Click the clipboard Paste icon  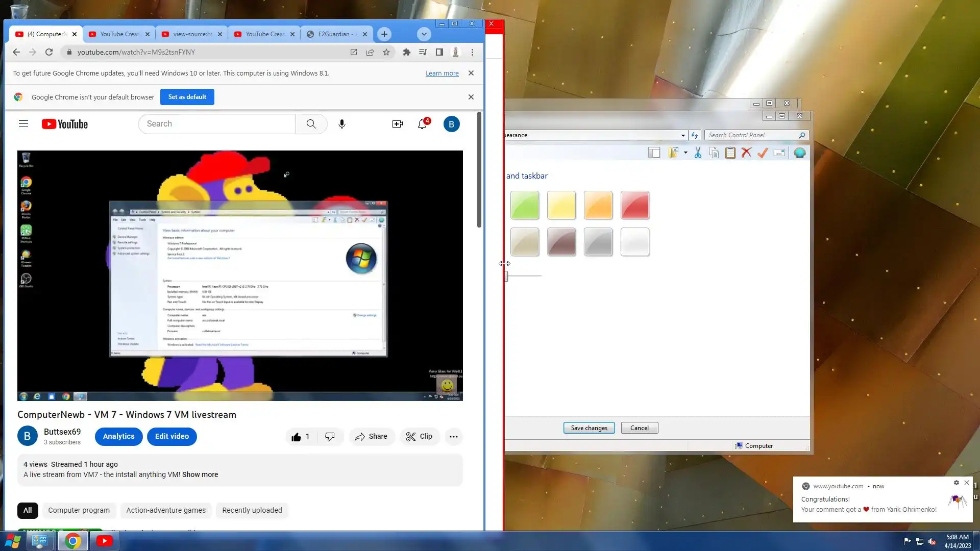[x=730, y=153]
